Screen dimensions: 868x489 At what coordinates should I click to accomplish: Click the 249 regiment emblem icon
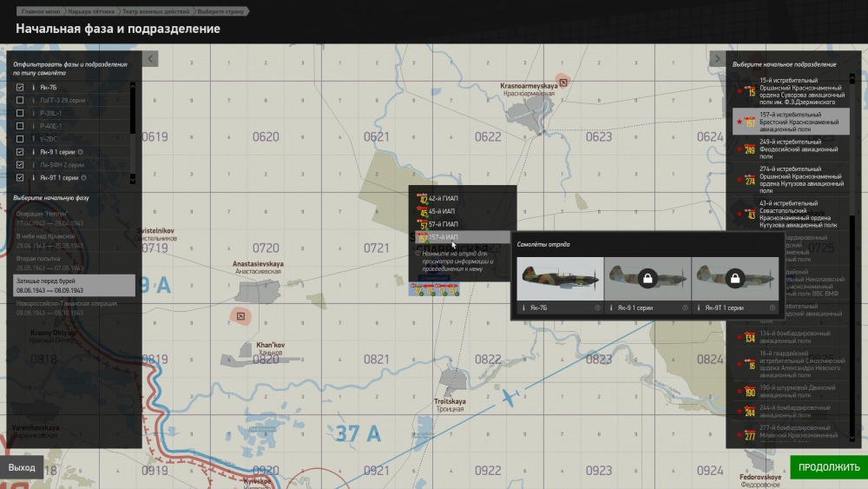[x=750, y=149]
